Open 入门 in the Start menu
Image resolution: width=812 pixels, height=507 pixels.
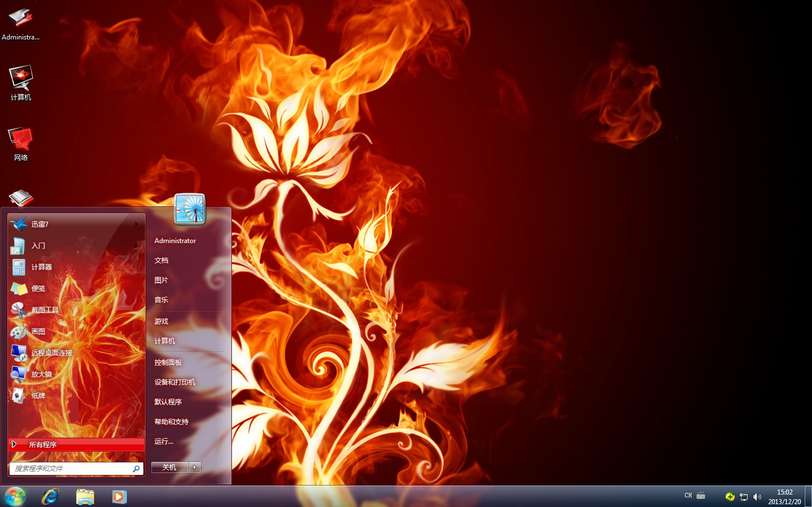coord(76,245)
